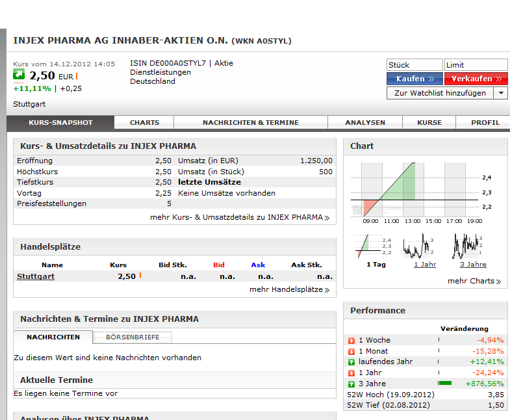Open the Analysen tab
This screenshot has height=420, width=510.
pyautogui.click(x=365, y=122)
